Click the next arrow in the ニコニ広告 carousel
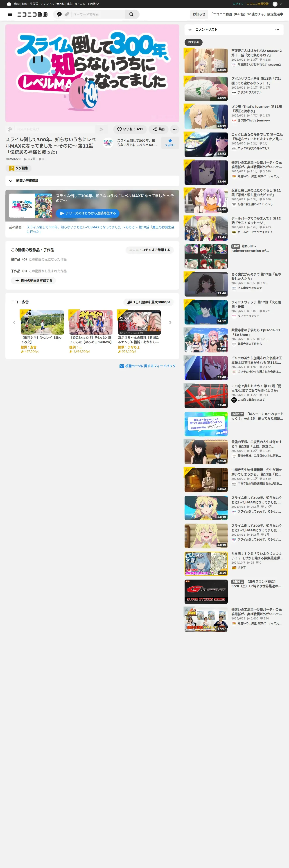 170,322
